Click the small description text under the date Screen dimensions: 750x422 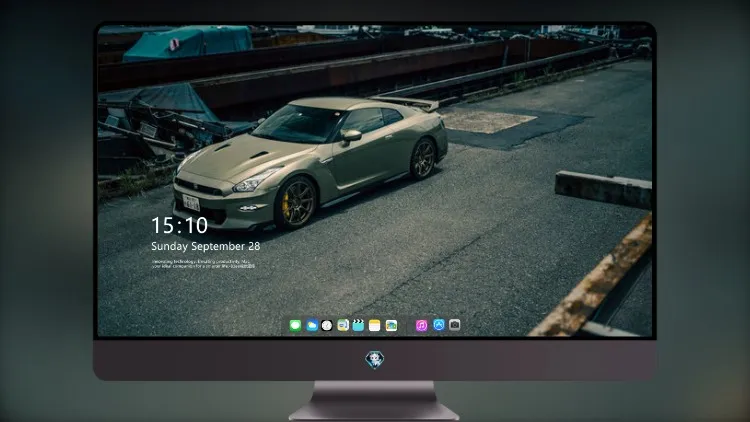point(203,264)
